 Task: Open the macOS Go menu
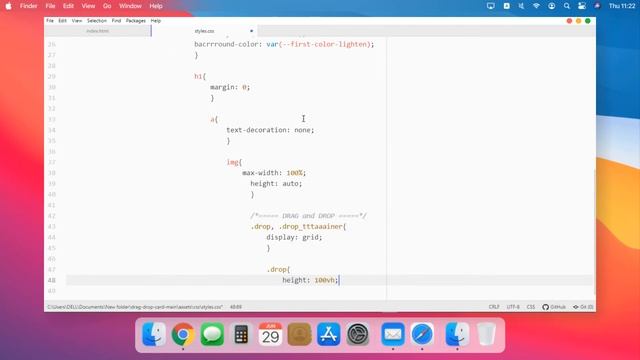coord(107,6)
